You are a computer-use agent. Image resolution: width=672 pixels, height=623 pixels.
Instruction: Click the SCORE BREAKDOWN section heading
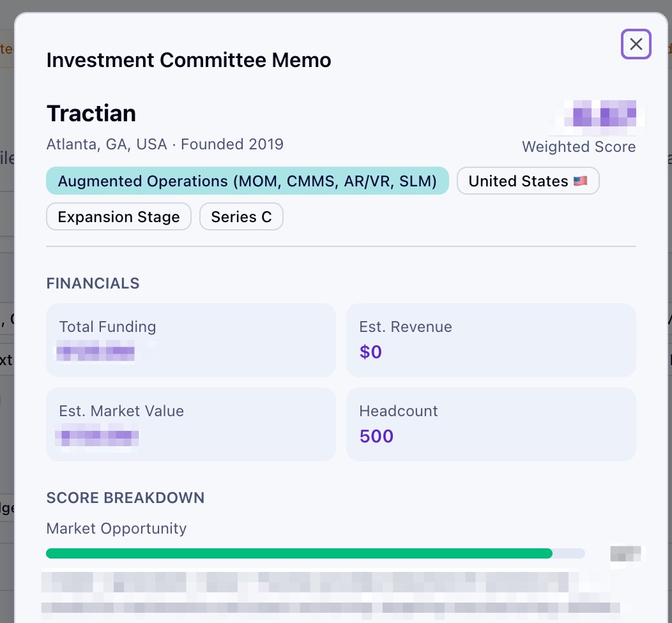coord(125,498)
